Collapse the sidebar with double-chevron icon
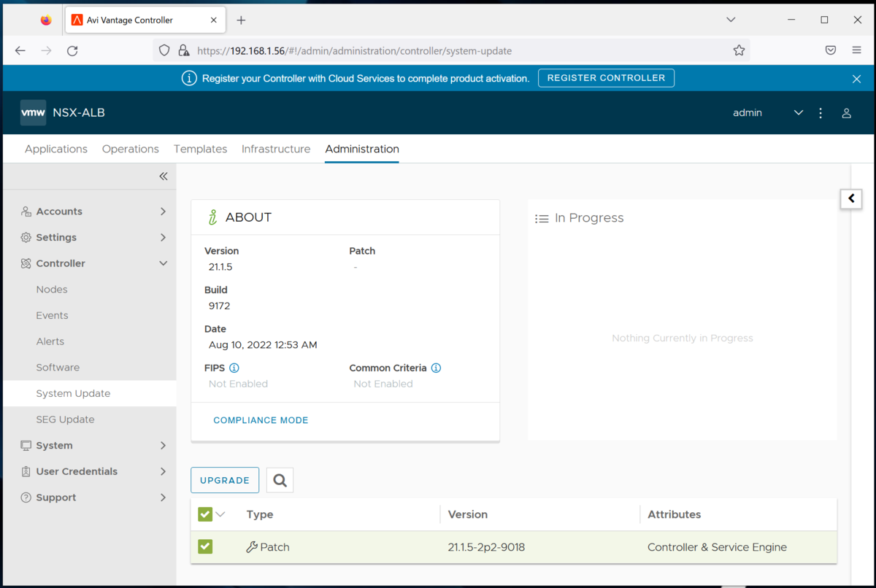The image size is (876, 588). (164, 177)
